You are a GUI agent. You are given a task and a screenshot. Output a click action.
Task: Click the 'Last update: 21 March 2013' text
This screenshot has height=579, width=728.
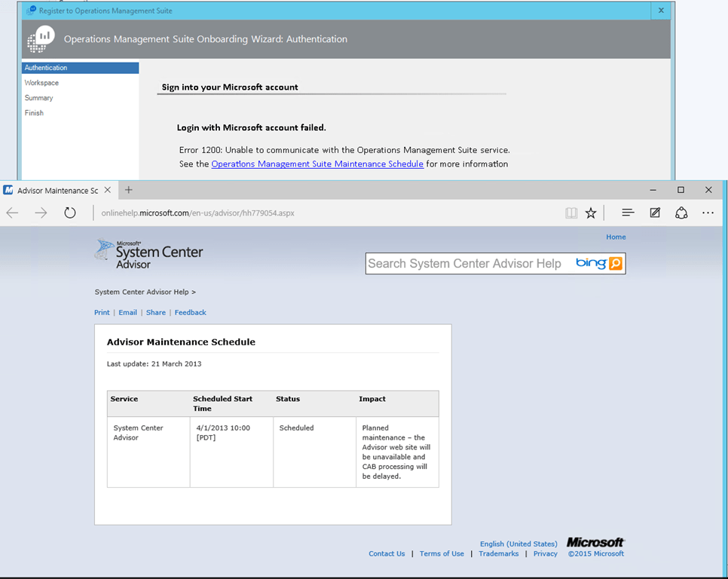[154, 364]
